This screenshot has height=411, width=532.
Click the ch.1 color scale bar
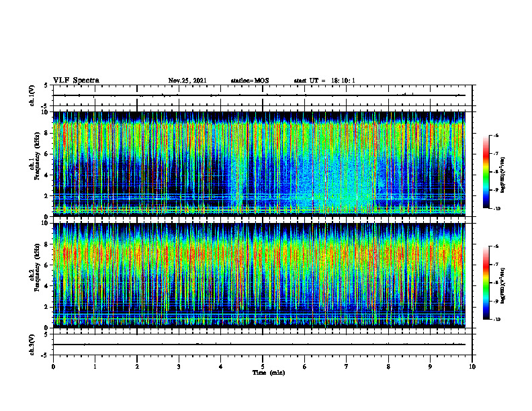(x=486, y=172)
